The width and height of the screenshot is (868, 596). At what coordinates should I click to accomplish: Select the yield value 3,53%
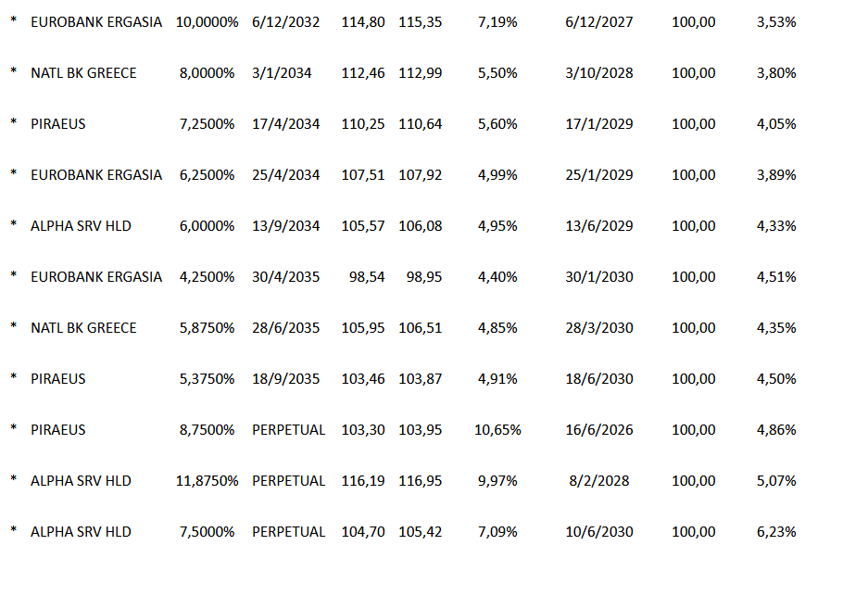click(x=776, y=22)
